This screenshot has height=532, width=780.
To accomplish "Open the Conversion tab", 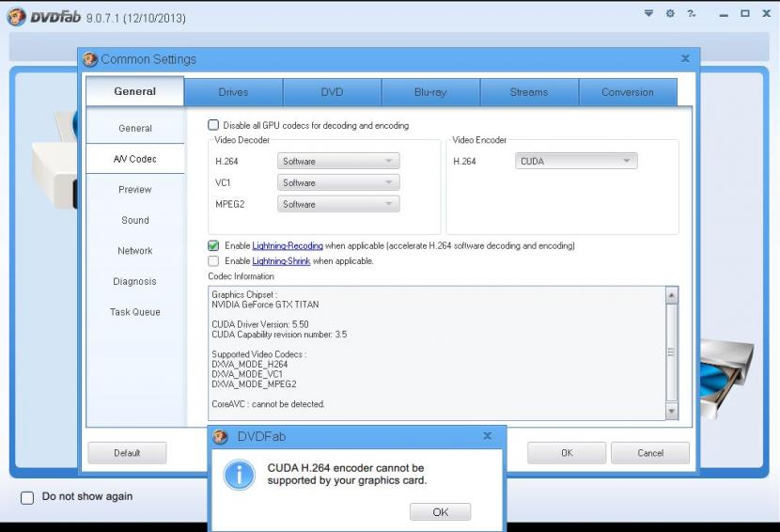I will click(x=627, y=92).
